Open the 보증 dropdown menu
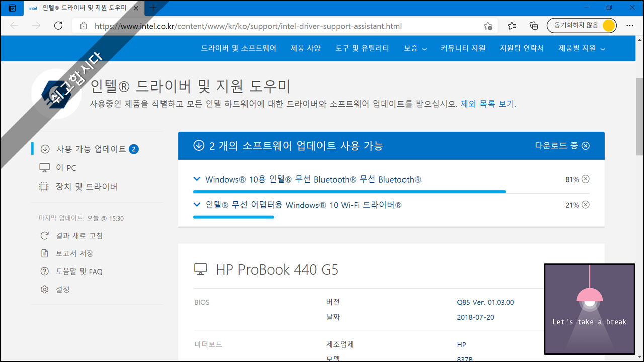The image size is (644, 362). point(415,48)
